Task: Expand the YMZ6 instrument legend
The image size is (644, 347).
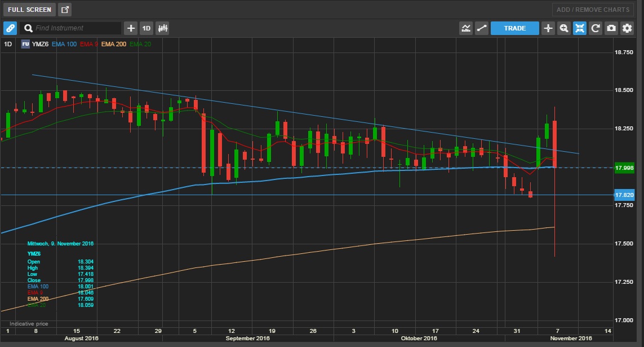Action: point(39,43)
